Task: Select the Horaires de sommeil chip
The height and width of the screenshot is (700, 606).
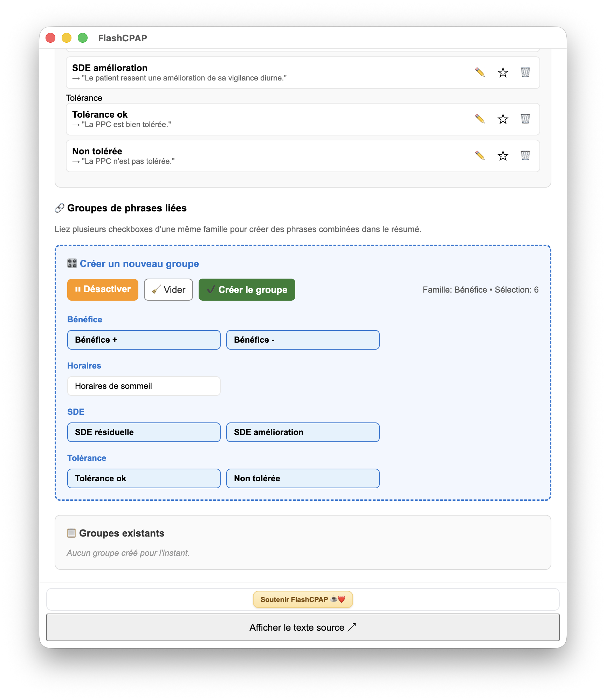Action: click(144, 386)
